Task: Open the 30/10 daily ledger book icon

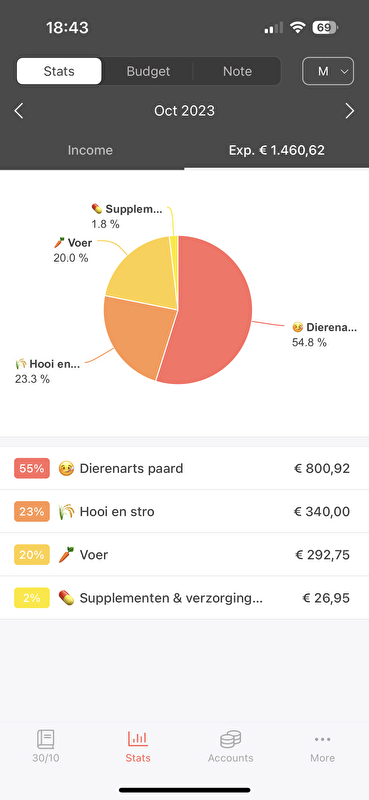Action: click(x=45, y=739)
